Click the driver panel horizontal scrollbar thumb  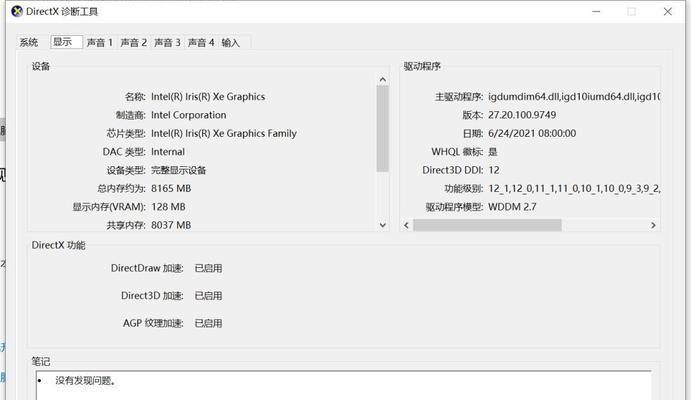[487, 226]
